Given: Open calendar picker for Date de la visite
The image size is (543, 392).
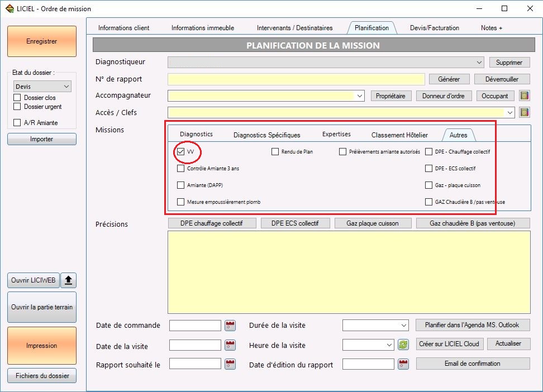Looking at the screenshot, I should (x=230, y=345).
